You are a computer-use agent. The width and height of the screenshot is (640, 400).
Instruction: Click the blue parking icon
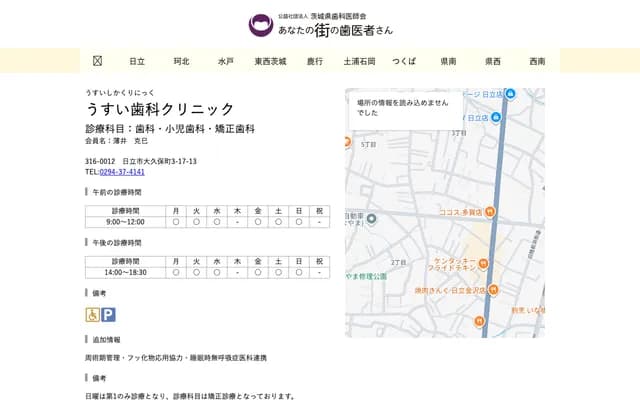coord(108,314)
